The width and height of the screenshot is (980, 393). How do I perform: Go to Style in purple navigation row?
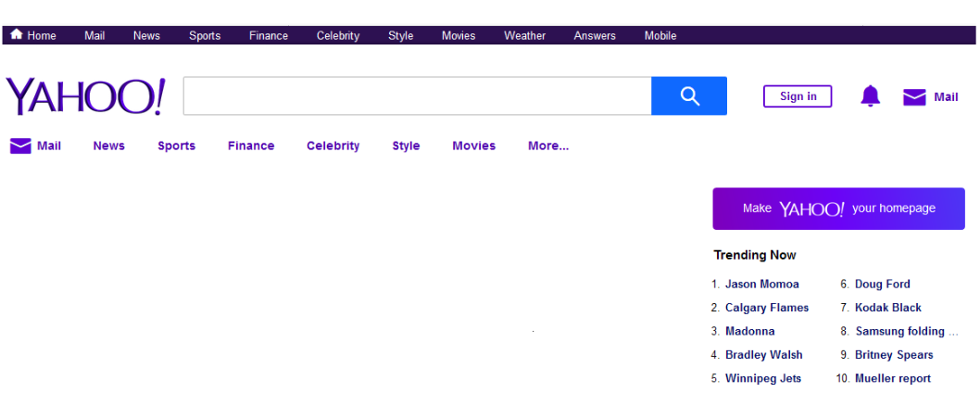click(x=406, y=146)
